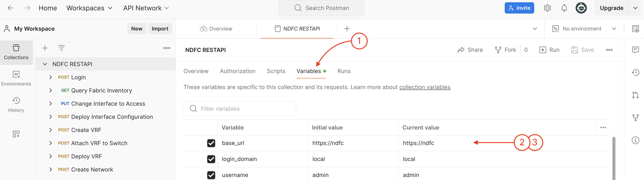Collapse NDFC RESTAPI collection tree
Screen dimensions: 644x180
point(45,64)
